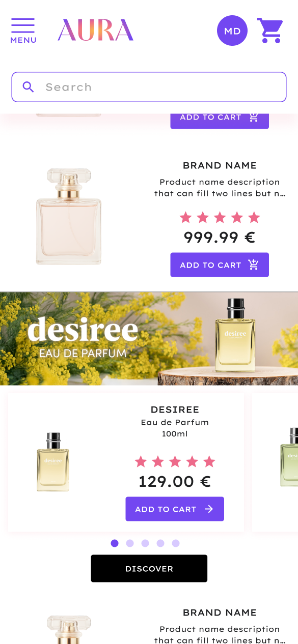Select the first carousel dot

pyautogui.click(x=115, y=543)
